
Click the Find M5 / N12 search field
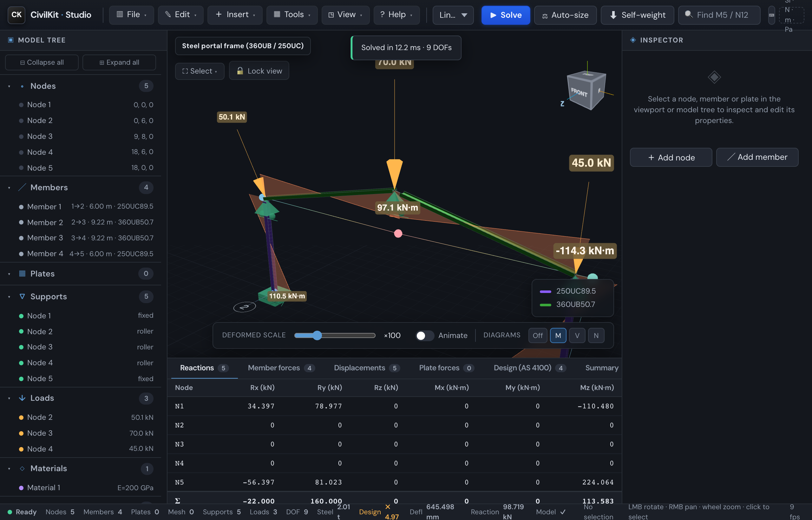point(719,15)
